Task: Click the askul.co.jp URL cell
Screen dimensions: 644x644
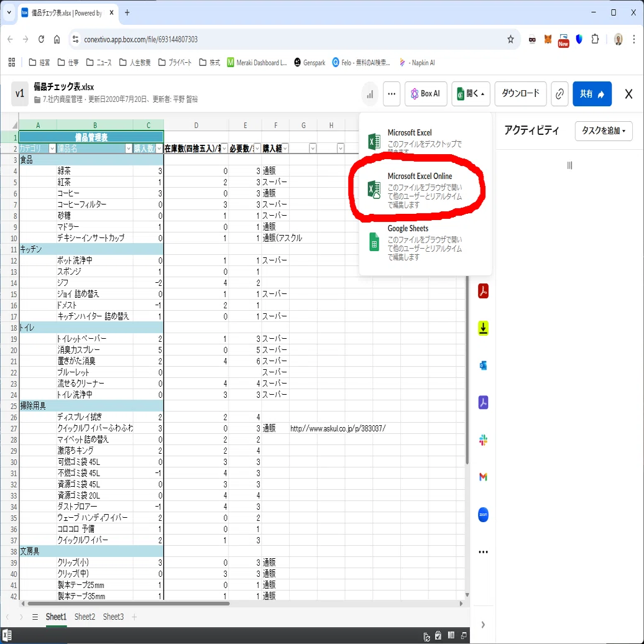Action: pyautogui.click(x=338, y=428)
